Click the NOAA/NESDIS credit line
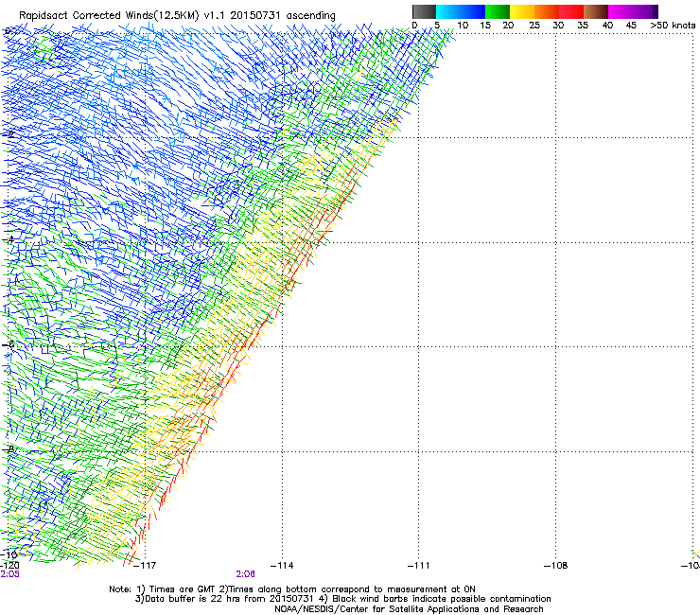The height and width of the screenshot is (615, 700). [409, 608]
